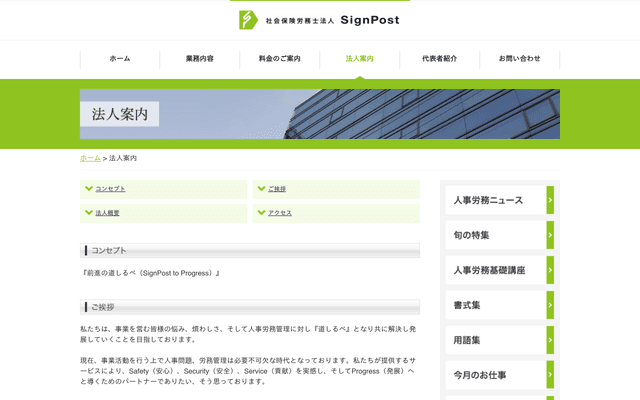Viewport: 640px width, 400px height.
Task: Jump to the アクセス anchor link
Action: [x=280, y=213]
